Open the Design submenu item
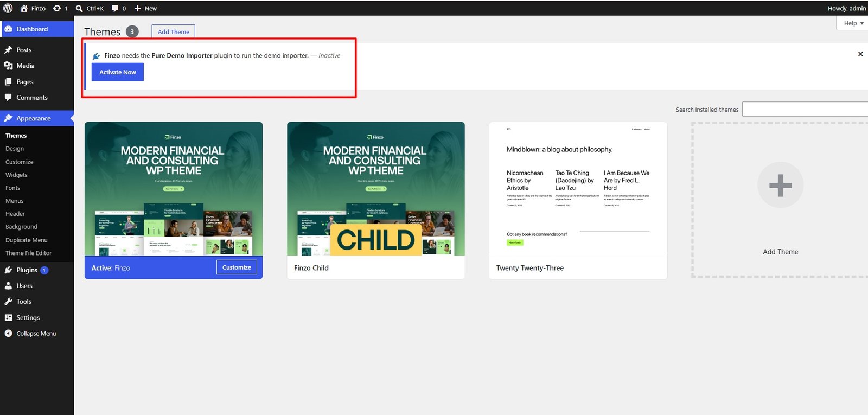This screenshot has height=415, width=868. coord(15,149)
